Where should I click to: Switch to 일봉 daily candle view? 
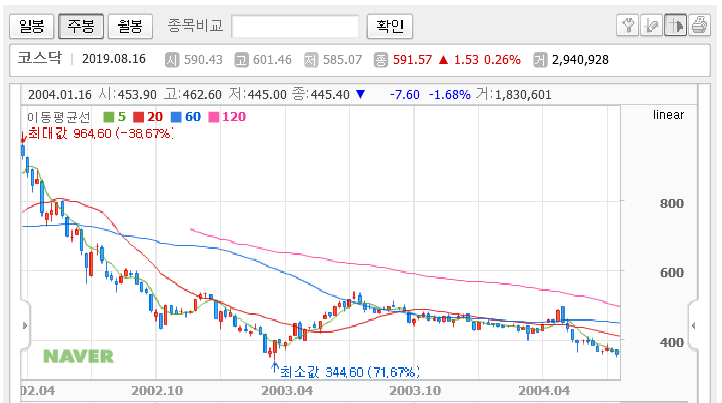(x=32, y=26)
